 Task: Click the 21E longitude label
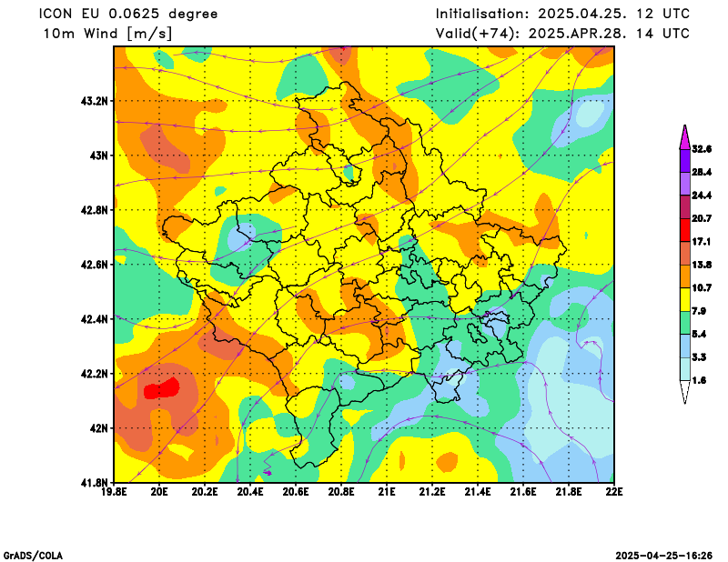pyautogui.click(x=386, y=491)
